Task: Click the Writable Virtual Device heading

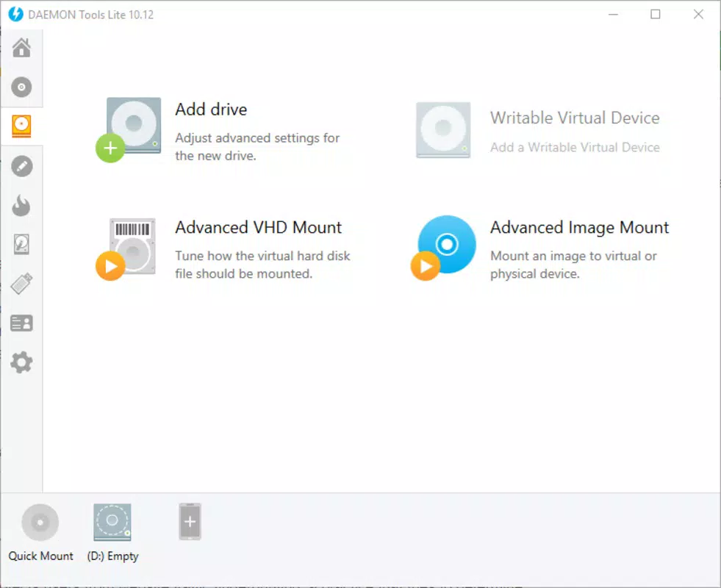Action: [575, 118]
